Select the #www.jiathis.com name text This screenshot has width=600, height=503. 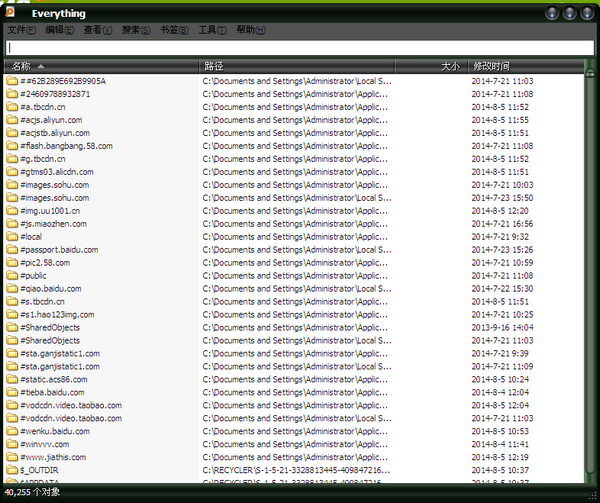(x=53, y=457)
